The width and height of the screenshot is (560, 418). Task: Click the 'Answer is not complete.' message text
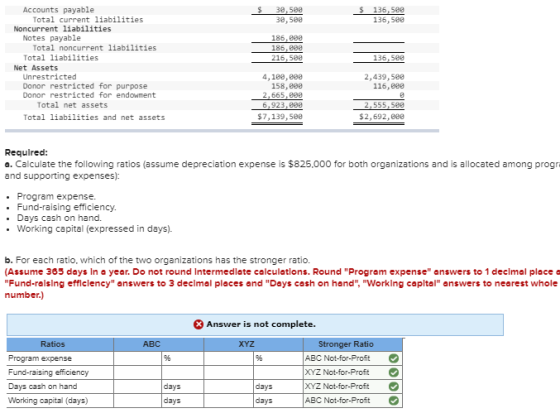[261, 324]
